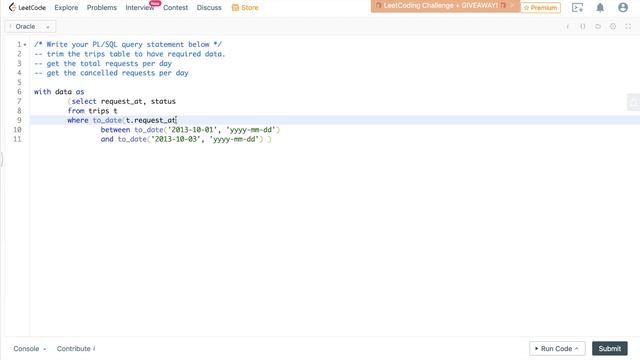Place cursor in 'with data as' line
This screenshot has height=360, width=640.
coord(59,92)
